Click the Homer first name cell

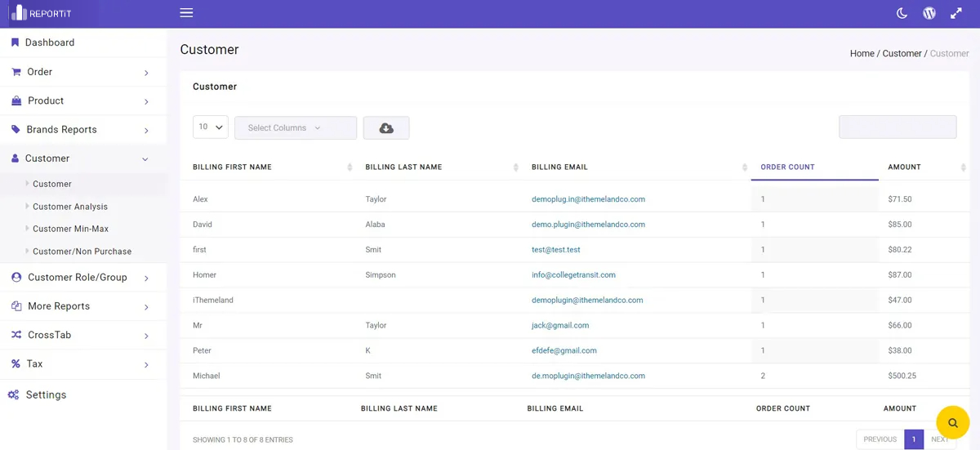[204, 275]
